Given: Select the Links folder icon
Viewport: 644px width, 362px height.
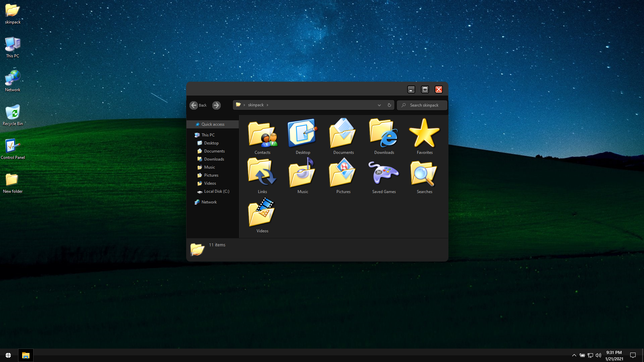Looking at the screenshot, I should (x=262, y=174).
